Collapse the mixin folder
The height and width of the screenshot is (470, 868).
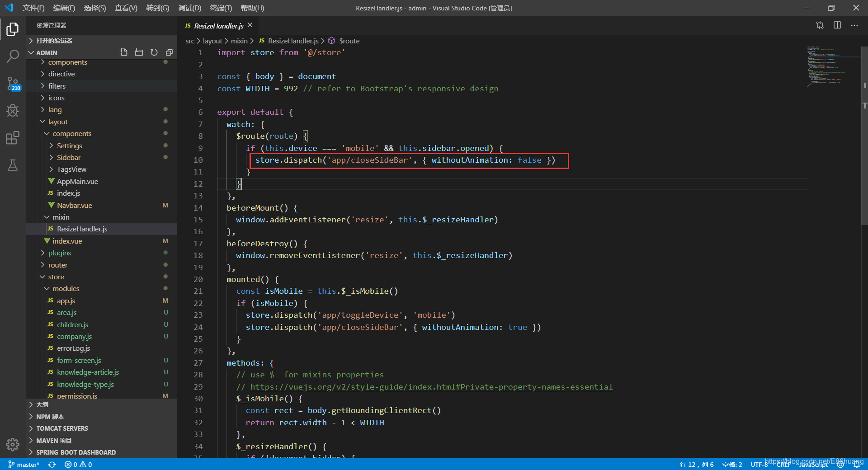click(x=61, y=217)
